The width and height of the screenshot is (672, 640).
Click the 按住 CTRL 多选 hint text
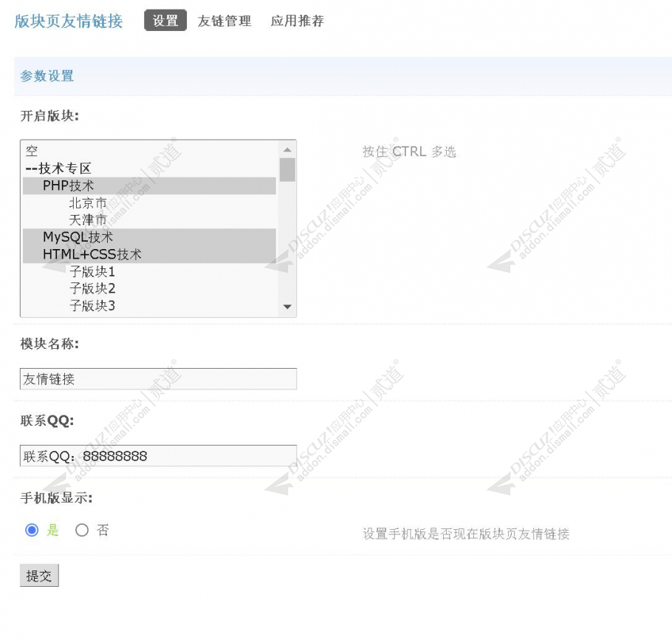click(409, 152)
